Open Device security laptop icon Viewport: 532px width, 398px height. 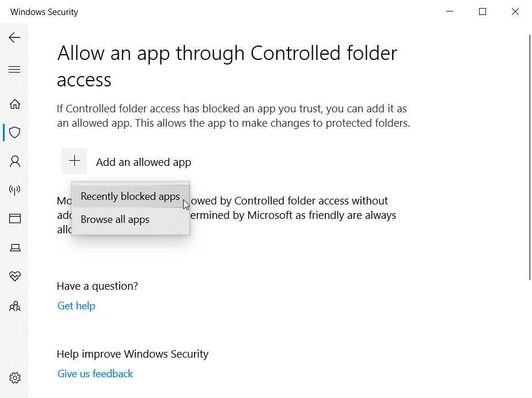click(15, 248)
